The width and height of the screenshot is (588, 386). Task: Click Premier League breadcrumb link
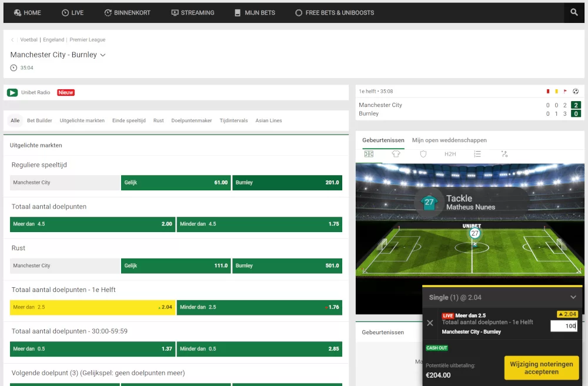coord(88,40)
